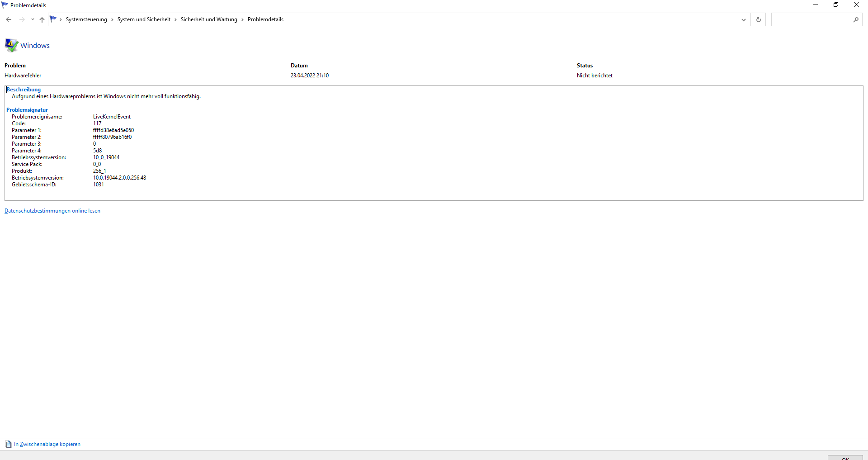Close the Problemdetails window
This screenshot has width=868, height=460.
pos(857,5)
